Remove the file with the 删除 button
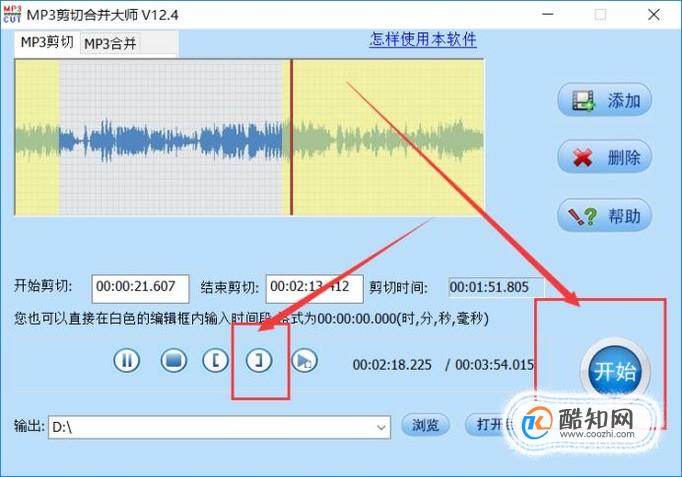The image size is (682, 477). (x=605, y=157)
